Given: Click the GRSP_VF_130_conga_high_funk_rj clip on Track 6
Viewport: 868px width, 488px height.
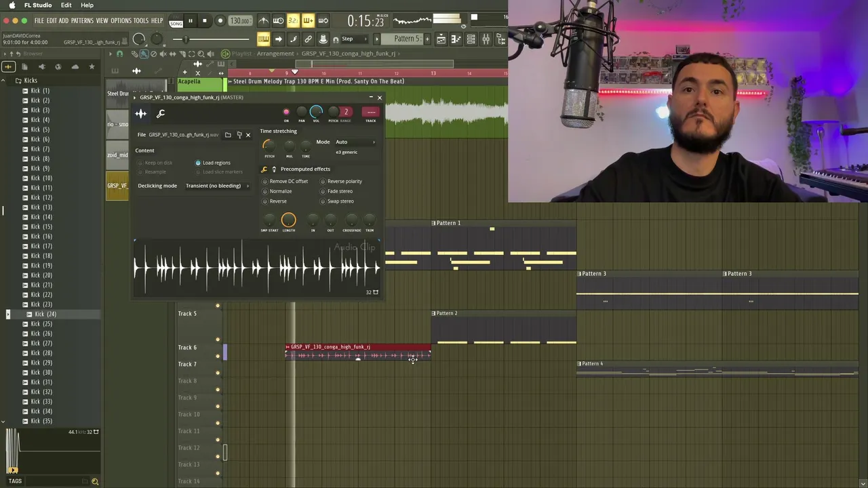Looking at the screenshot, I should coord(358,351).
